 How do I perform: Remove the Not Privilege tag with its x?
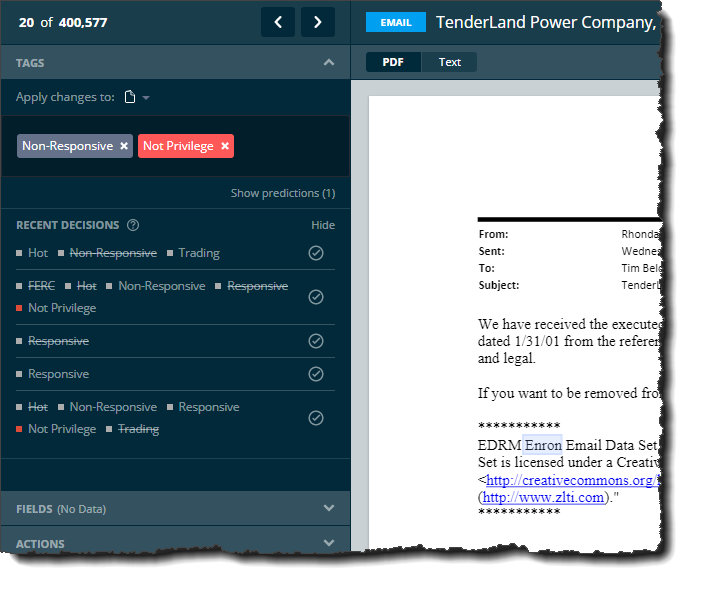click(x=225, y=146)
